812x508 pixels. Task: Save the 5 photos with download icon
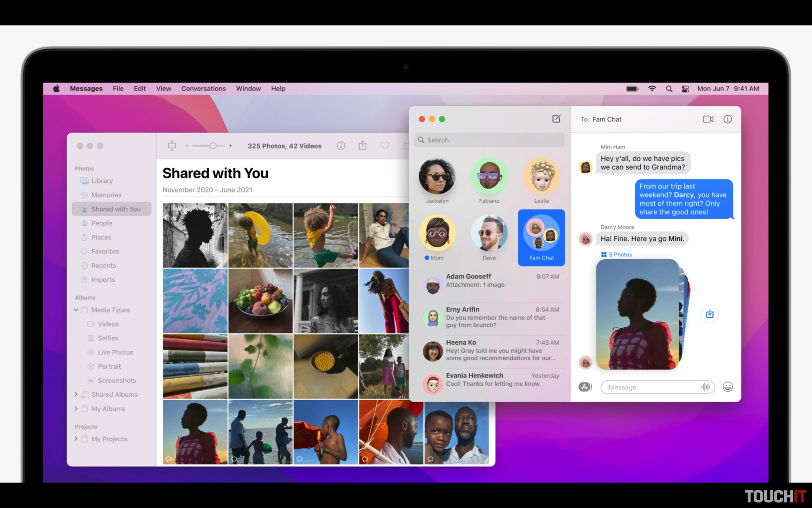click(x=709, y=314)
